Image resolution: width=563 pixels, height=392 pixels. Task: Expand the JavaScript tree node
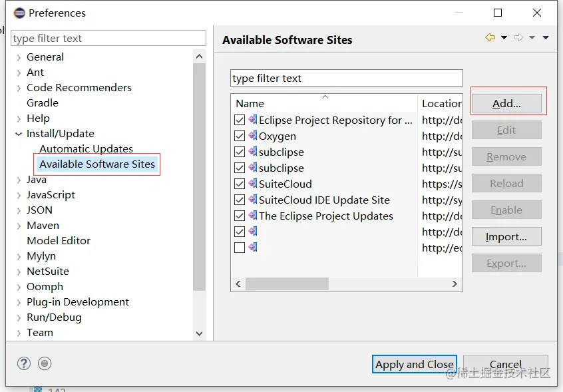(x=19, y=195)
